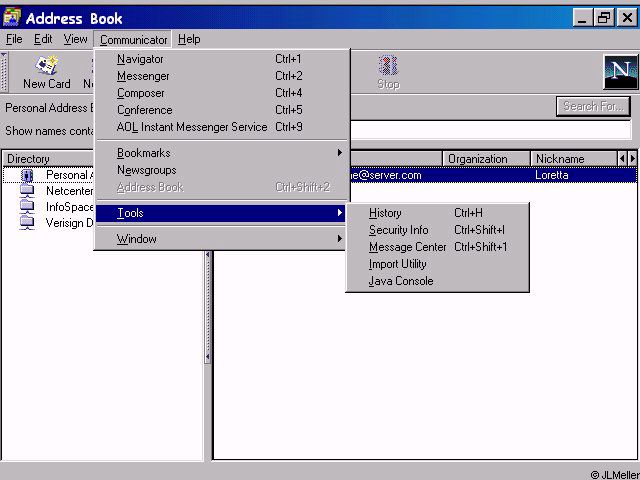This screenshot has height=480, width=640.
Task: Select the Personal Address Book directory icon
Action: (27, 176)
